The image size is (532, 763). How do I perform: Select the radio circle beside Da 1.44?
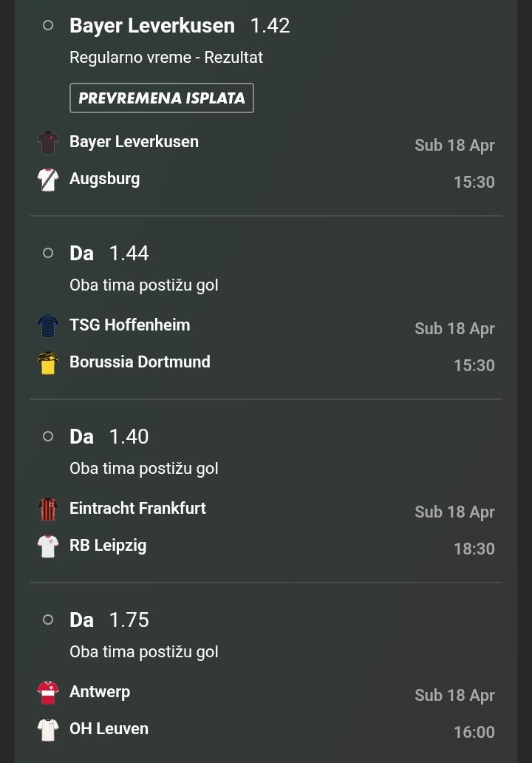coord(48,253)
